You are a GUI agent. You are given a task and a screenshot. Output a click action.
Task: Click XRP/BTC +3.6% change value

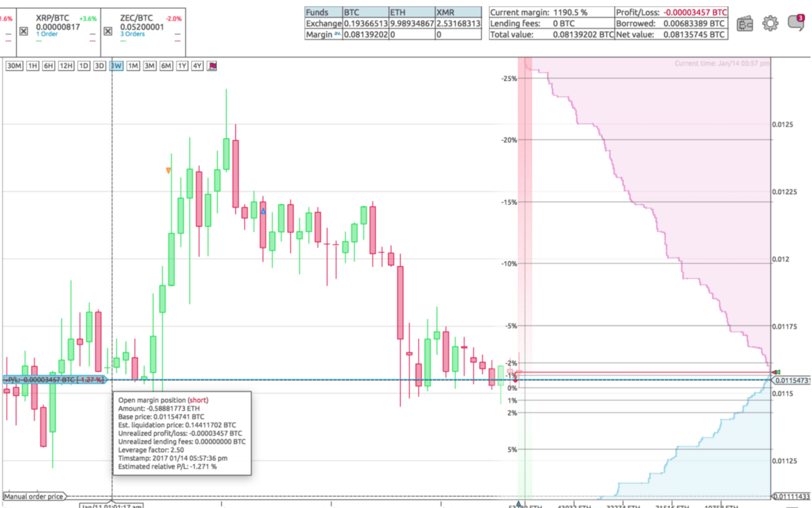pos(88,19)
